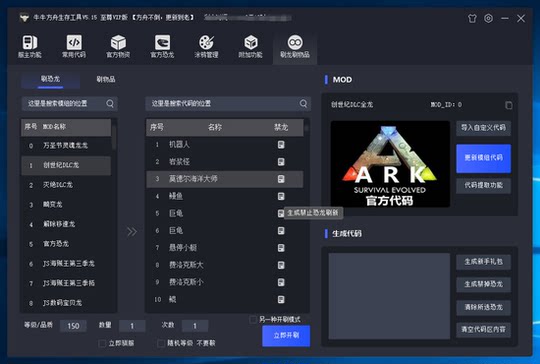Click the search icon in the mod search box
540x364 pixels.
[x=110, y=103]
